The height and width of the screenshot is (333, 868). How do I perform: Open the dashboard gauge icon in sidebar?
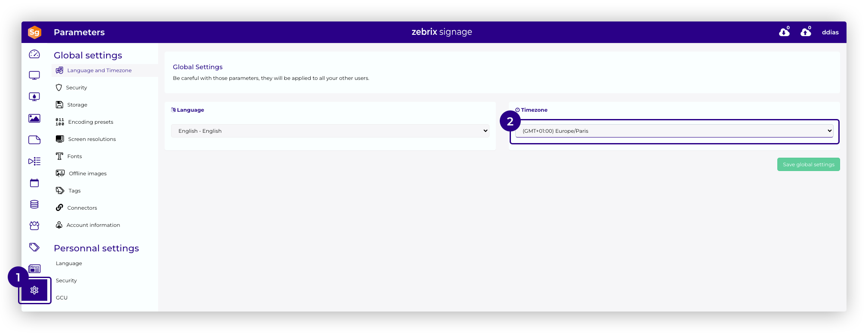point(34,54)
